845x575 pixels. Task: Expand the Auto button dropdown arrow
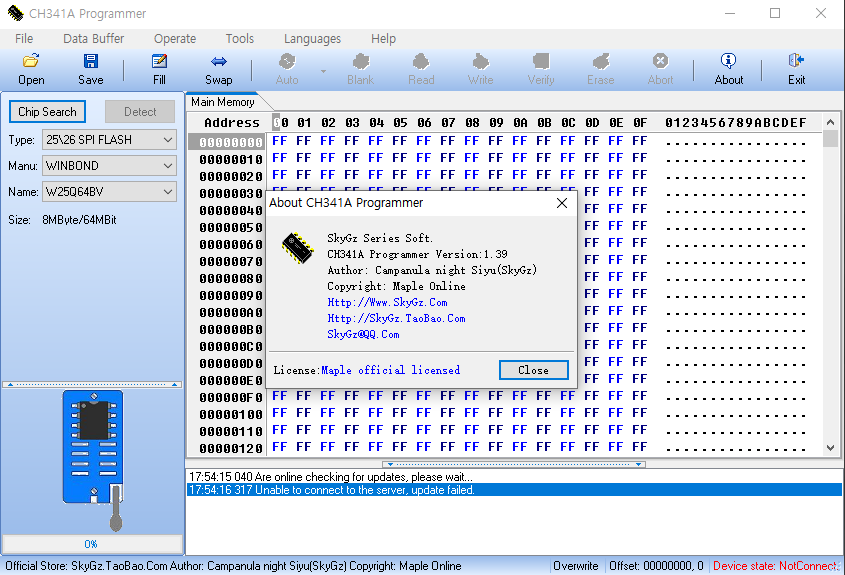pyautogui.click(x=323, y=71)
